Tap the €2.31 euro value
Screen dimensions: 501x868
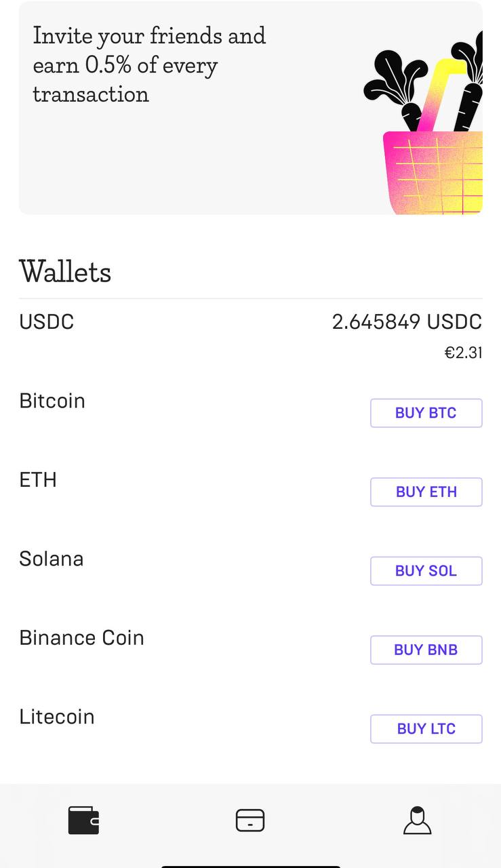[463, 353]
